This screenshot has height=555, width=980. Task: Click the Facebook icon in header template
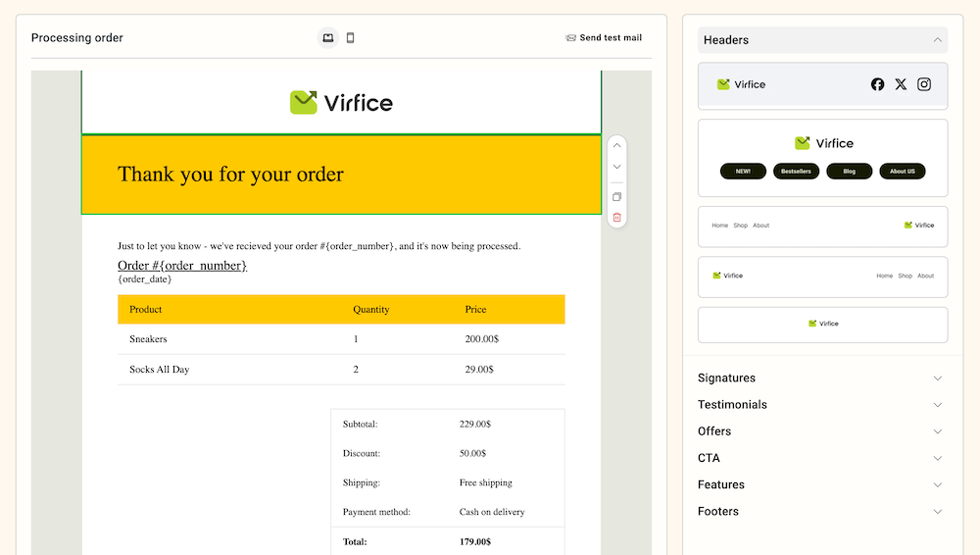pyautogui.click(x=877, y=84)
